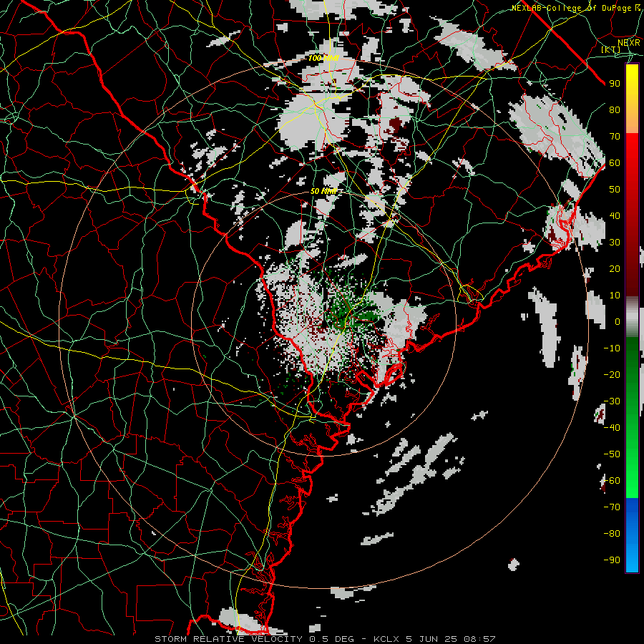Click the 10 value on the velocity scale
Image resolution: width=644 pixels, height=644 pixels.
pos(615,296)
